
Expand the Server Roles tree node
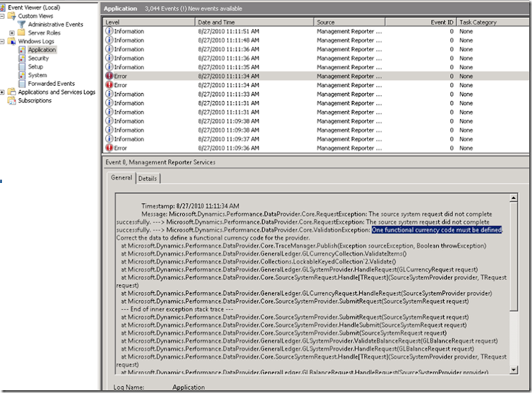tap(12, 33)
